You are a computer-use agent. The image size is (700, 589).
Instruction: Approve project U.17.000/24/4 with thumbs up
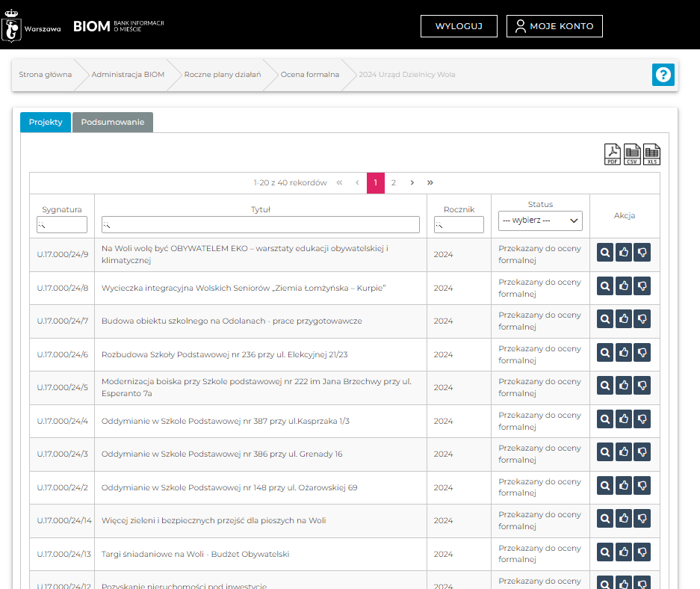624,419
